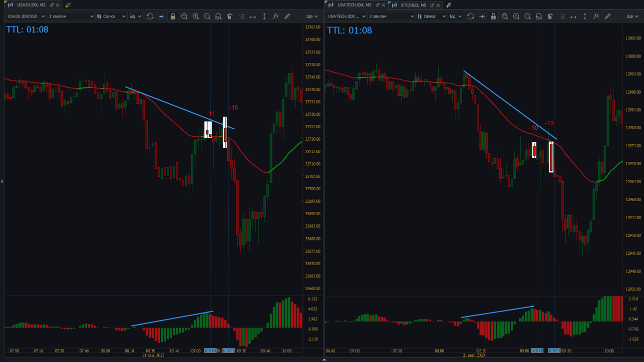Select the USATECH.IDX, M2 tab

(354, 5)
